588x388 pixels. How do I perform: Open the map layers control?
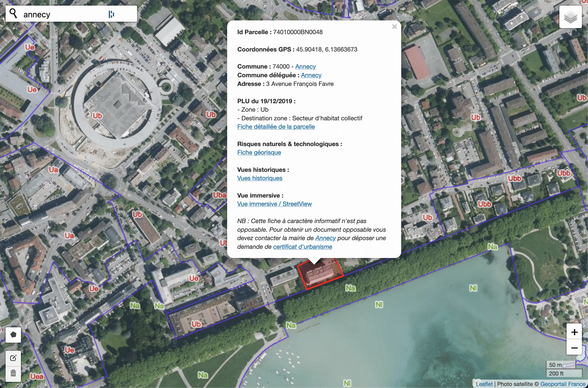tap(570, 17)
